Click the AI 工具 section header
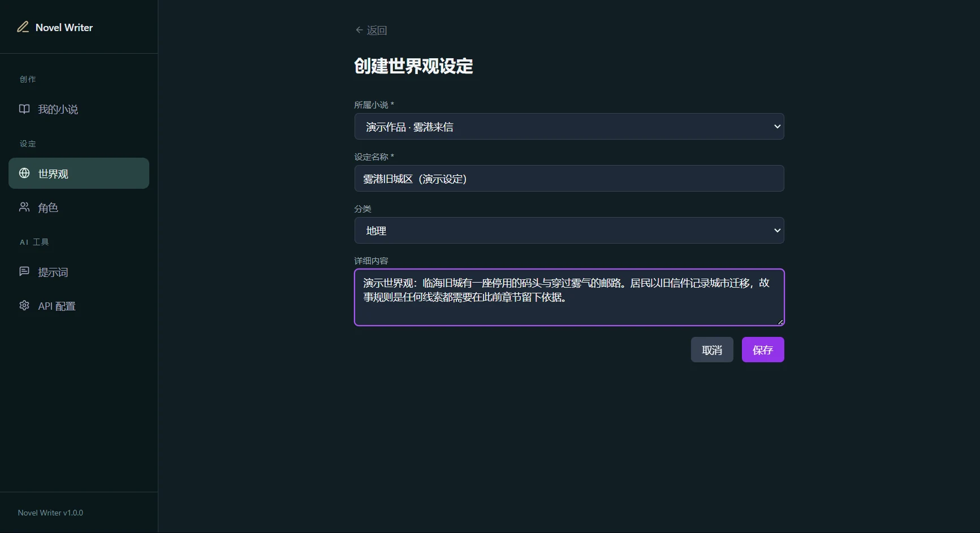980x533 pixels. [34, 242]
